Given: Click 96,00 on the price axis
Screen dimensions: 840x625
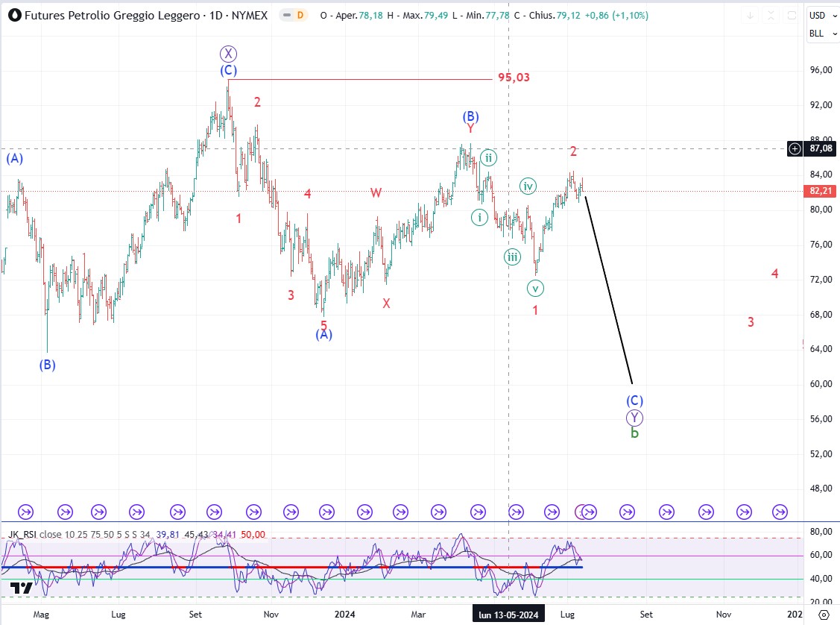Looking at the screenshot, I should [x=821, y=69].
